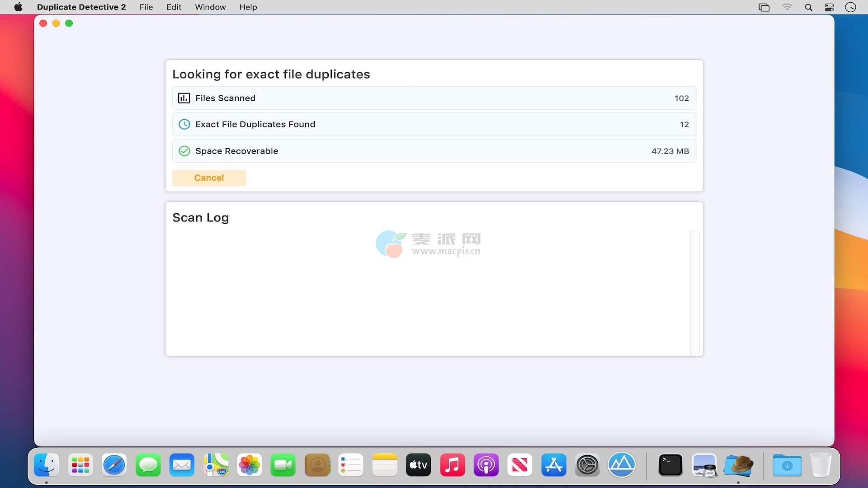Click the Files Scanned row
This screenshot has width=868, height=488.
434,98
